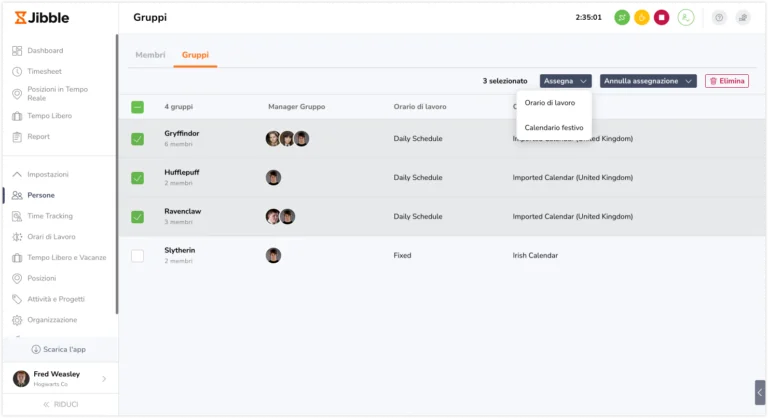Choose Calendario festivo menu option
The width and height of the screenshot is (768, 418).
tap(554, 127)
